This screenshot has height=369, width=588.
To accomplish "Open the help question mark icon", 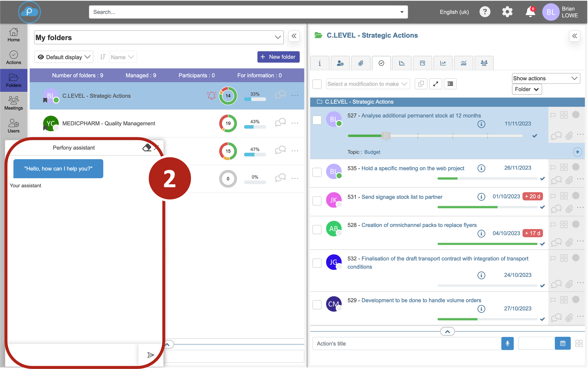I will (x=485, y=12).
